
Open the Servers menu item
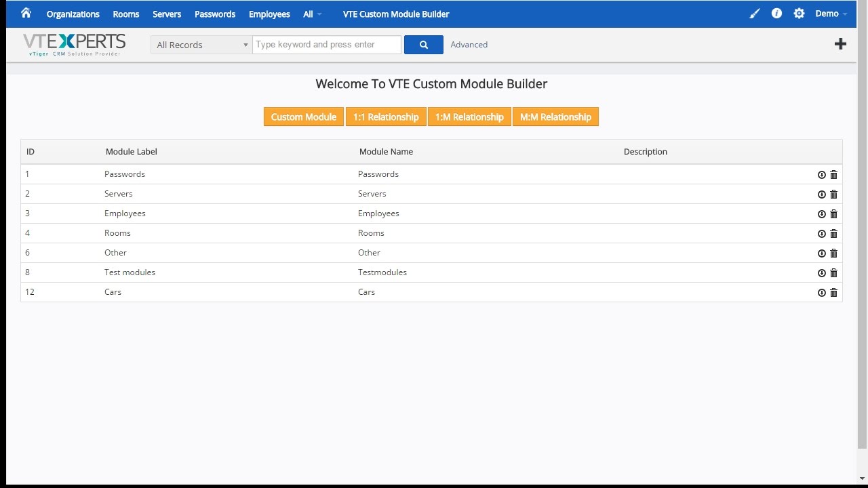click(167, 14)
